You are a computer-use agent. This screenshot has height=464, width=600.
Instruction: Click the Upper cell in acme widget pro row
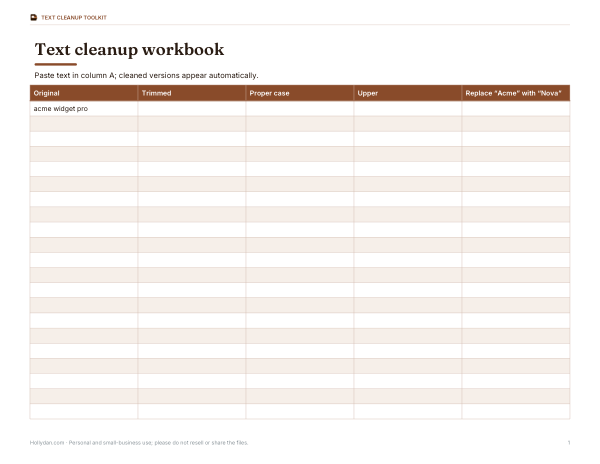[x=408, y=109]
